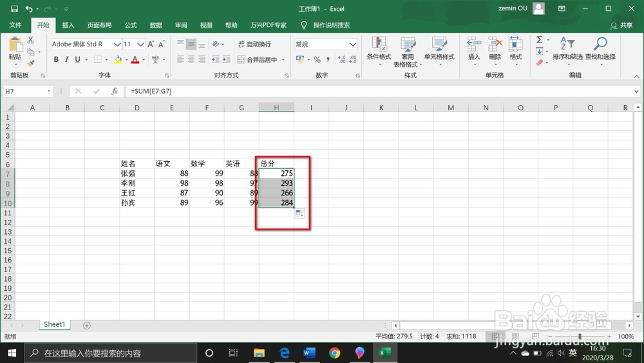Click the decrease decimal icon
The width and height of the screenshot is (644, 363).
(x=352, y=59)
